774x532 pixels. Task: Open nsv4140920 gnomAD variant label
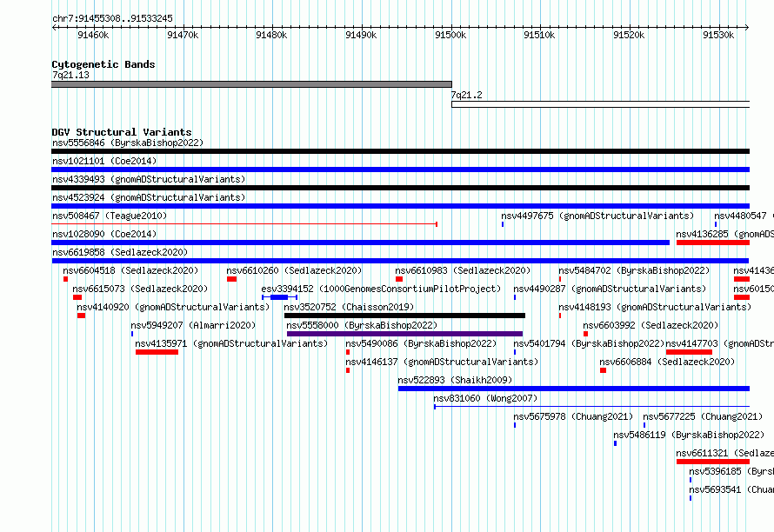[x=173, y=307]
